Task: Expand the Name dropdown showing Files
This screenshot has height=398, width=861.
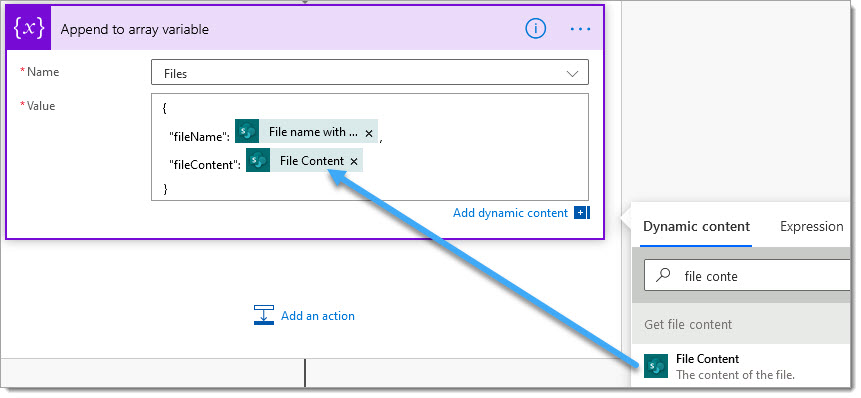Action: coord(370,73)
